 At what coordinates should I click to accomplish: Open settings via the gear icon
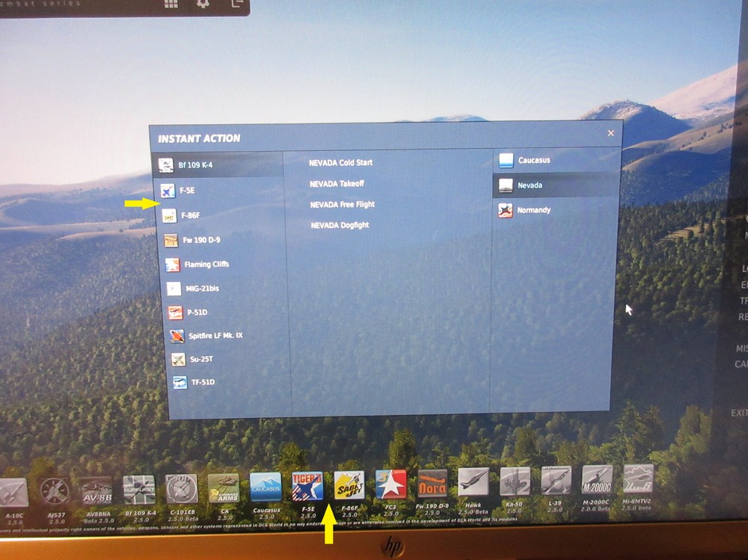(x=203, y=3)
